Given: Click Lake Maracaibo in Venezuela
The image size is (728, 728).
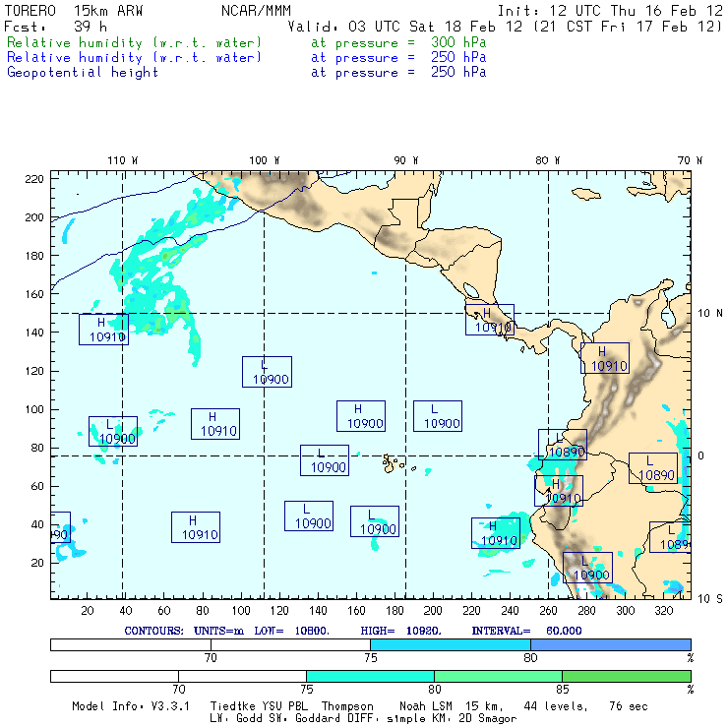Looking at the screenshot, I should tap(668, 318).
